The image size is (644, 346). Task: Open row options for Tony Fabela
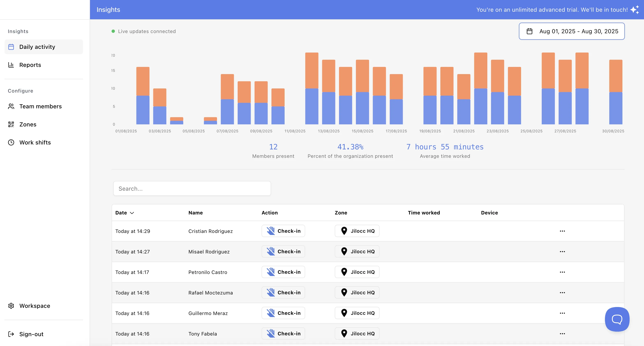pos(562,333)
